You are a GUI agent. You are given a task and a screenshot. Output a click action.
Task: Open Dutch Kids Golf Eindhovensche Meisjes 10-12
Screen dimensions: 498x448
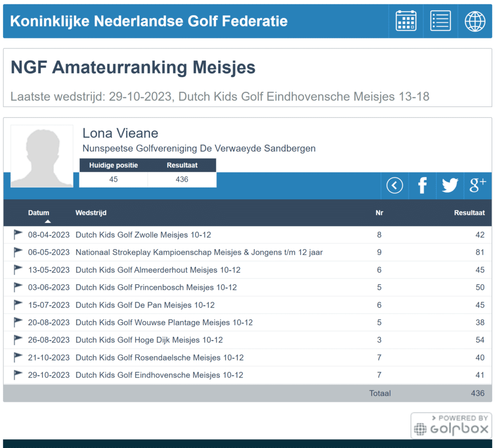(x=160, y=375)
